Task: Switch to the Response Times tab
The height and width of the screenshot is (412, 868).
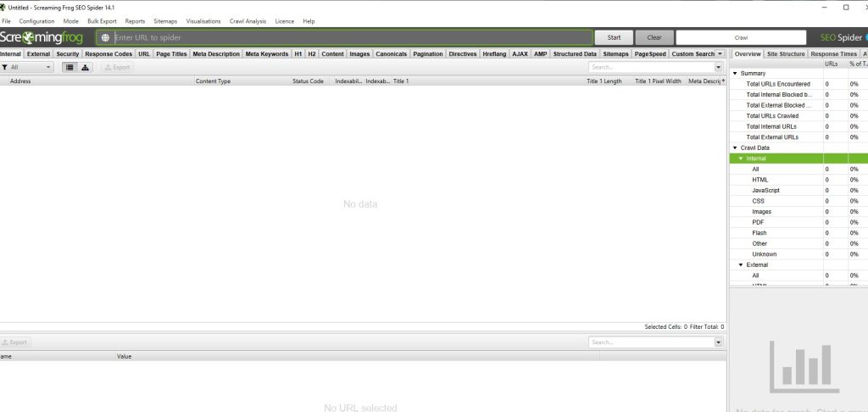Action: tap(833, 53)
